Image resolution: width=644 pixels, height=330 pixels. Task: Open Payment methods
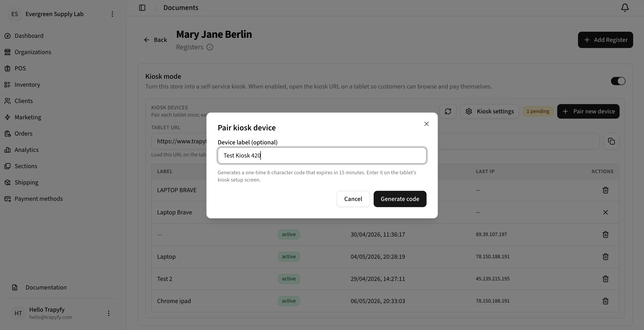click(x=39, y=198)
